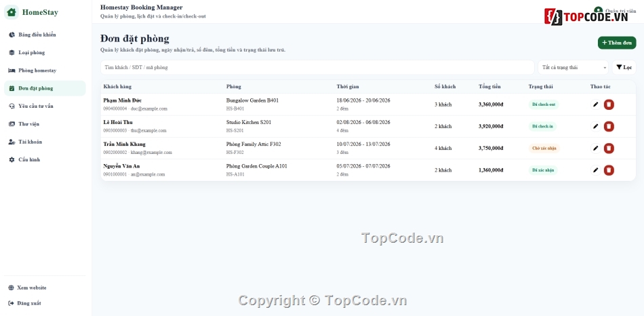Click pencil icon for Lê Hoài Thu booking

[x=596, y=126]
